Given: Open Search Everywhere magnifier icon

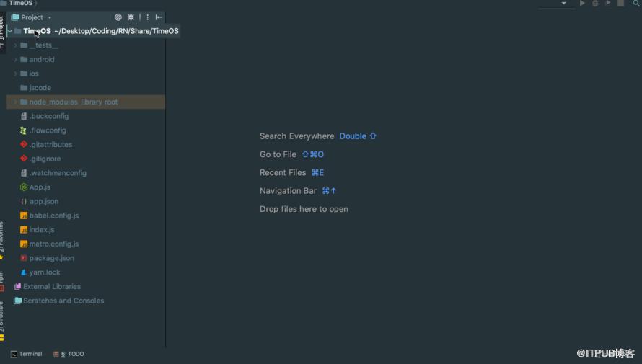Looking at the screenshot, I should (x=636, y=4).
